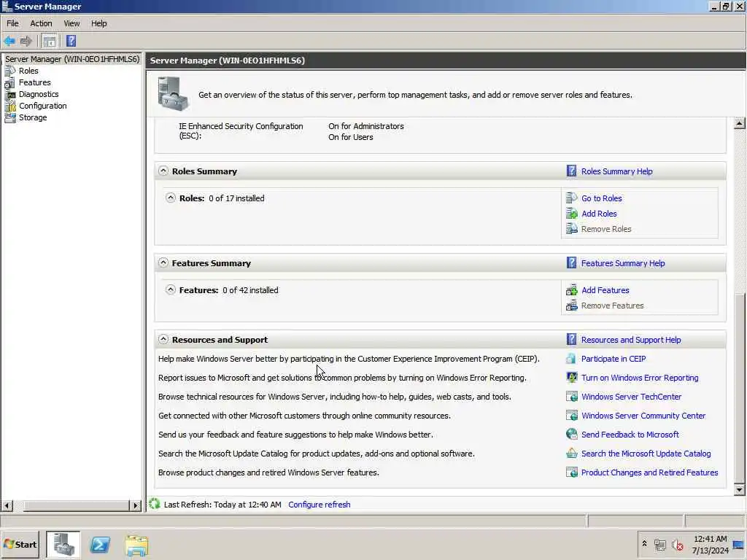Image resolution: width=747 pixels, height=560 pixels.
Task: Click the Features Summary Help icon
Action: pyautogui.click(x=571, y=262)
